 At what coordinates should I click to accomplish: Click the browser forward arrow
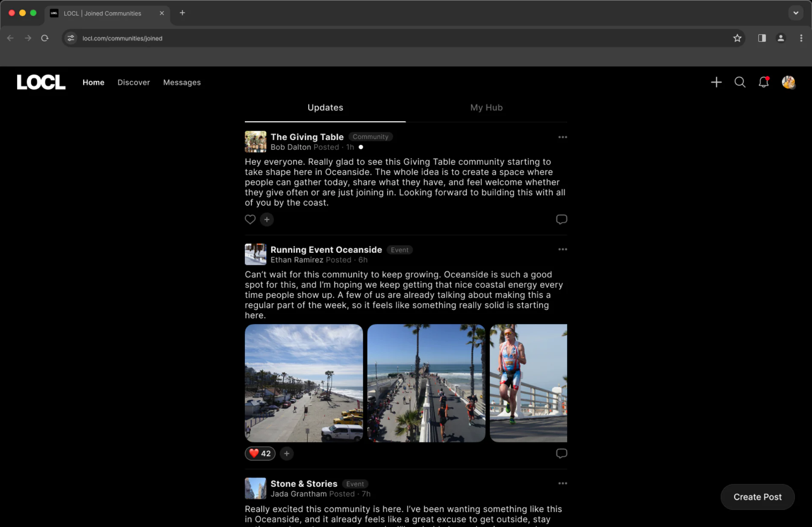pyautogui.click(x=28, y=38)
